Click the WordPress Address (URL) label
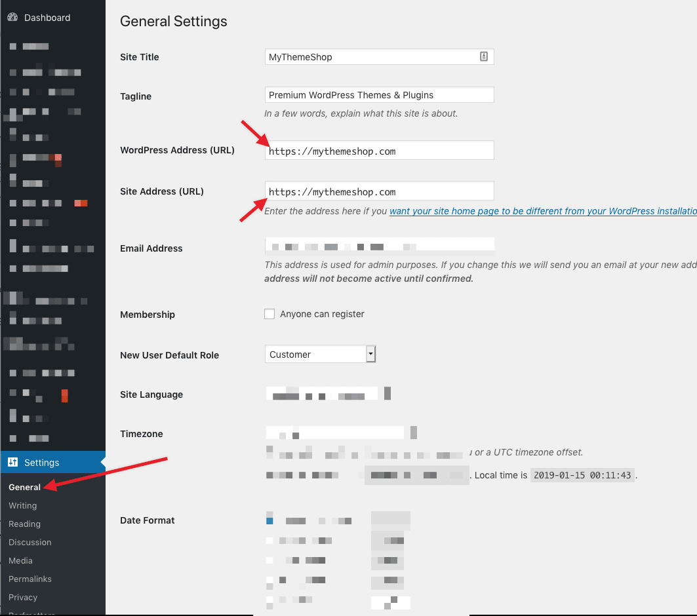This screenshot has height=616, width=697. [177, 150]
